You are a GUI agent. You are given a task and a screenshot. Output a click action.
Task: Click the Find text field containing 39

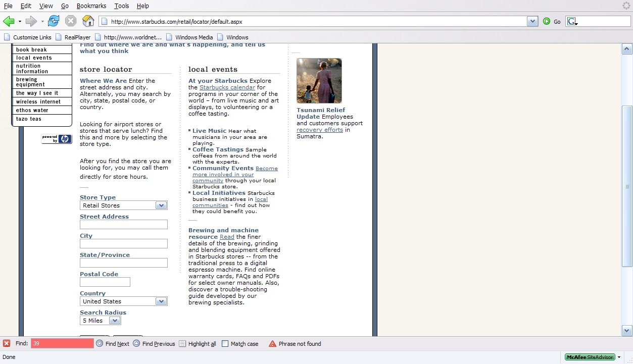pyautogui.click(x=62, y=344)
